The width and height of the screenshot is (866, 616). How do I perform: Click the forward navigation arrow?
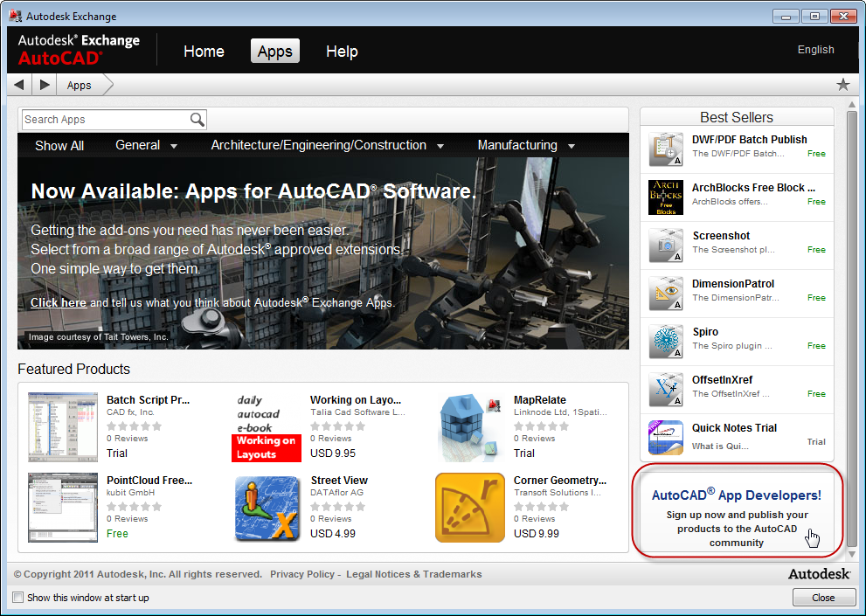[45, 85]
